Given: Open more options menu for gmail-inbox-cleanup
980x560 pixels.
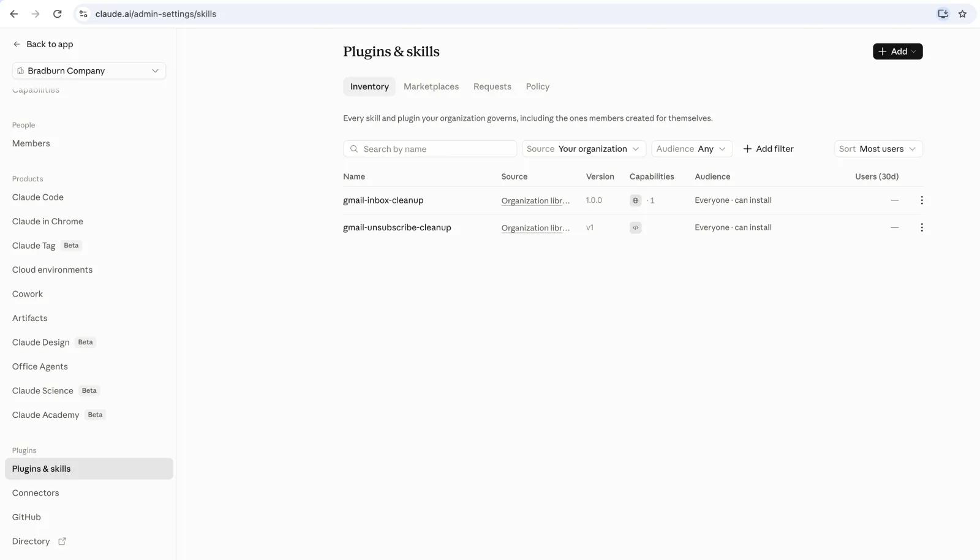Looking at the screenshot, I should tap(921, 200).
